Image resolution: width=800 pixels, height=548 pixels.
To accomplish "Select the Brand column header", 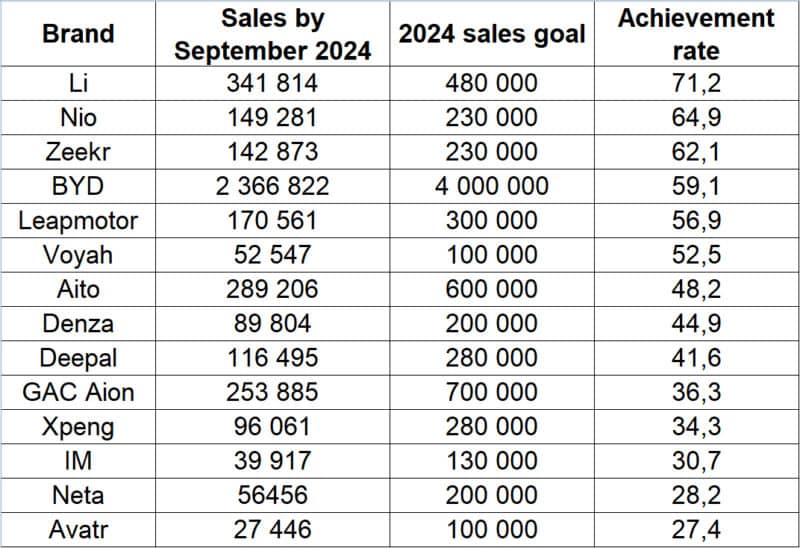I will pos(78,34).
